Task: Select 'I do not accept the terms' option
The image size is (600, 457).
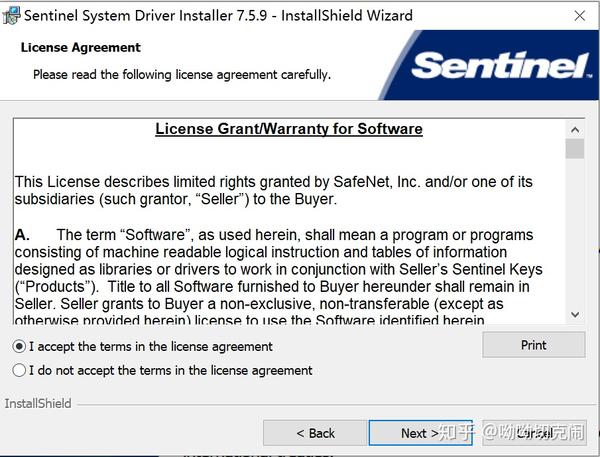Action: click(19, 370)
